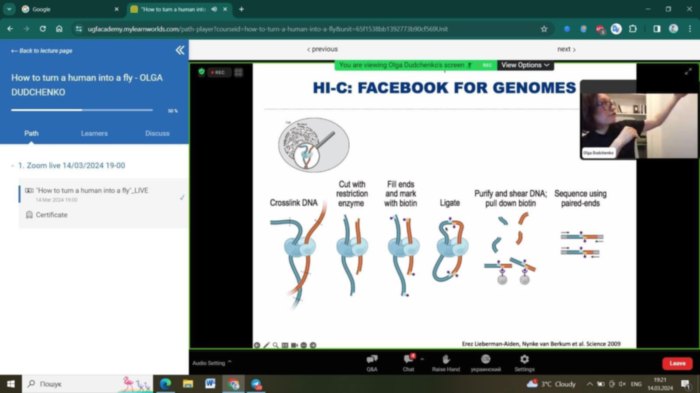Leave the Zoom meeting
Screen dimensions: 700x393
coord(677,364)
